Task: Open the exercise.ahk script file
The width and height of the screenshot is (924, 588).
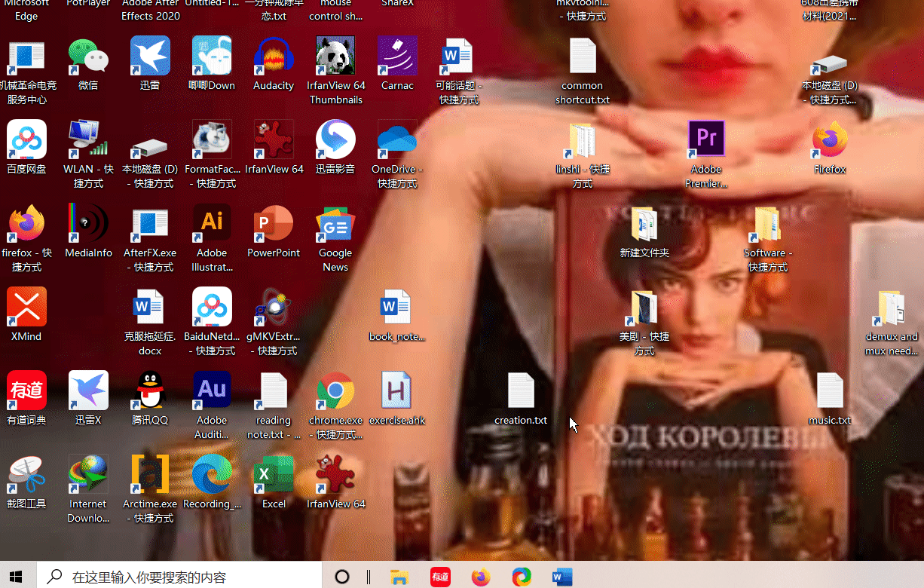Action: (397, 390)
